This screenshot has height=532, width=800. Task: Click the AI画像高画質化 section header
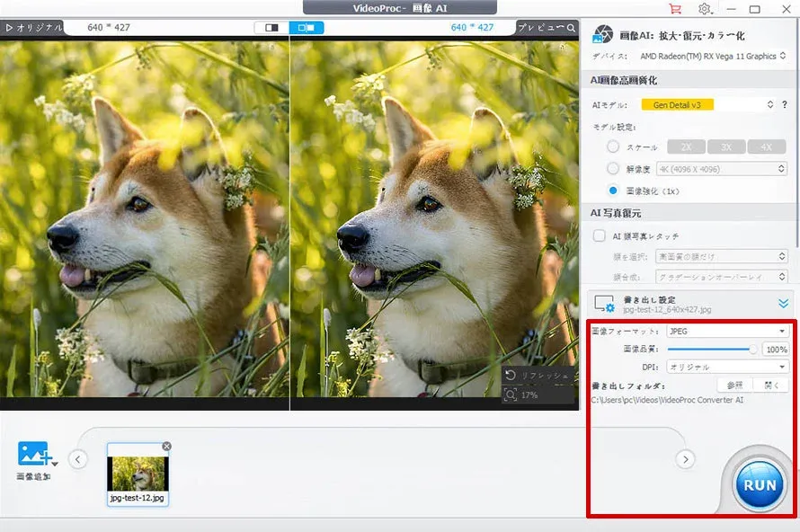[x=624, y=80]
